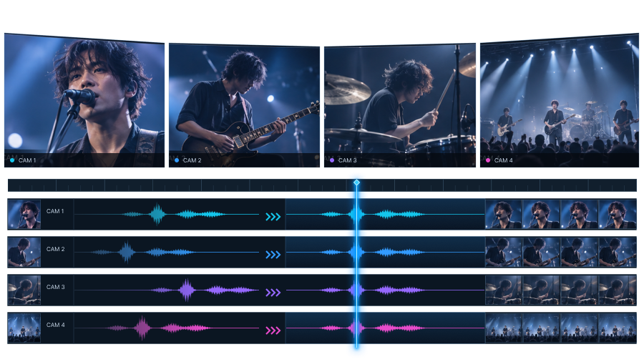The image size is (644, 362).
Task: Click the unsynced pink waveform peak on CAM 4
Action: [142, 328]
